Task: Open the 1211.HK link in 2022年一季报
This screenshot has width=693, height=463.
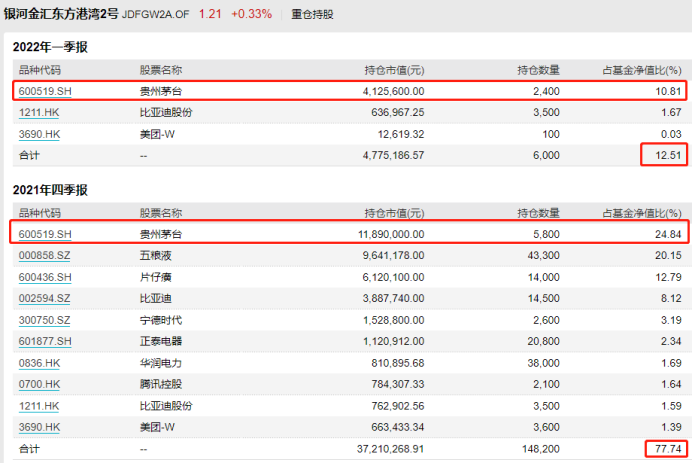Action: (x=40, y=112)
